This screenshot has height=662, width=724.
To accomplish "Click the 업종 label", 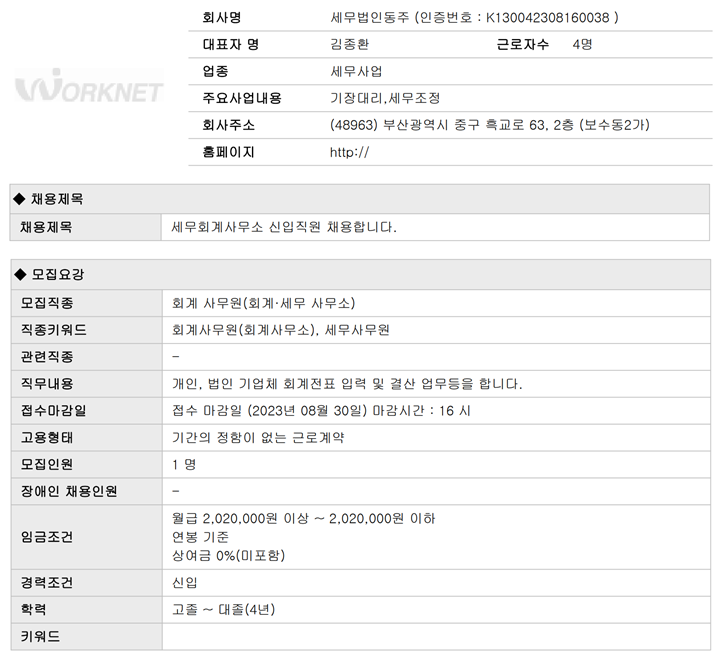I will 215,72.
